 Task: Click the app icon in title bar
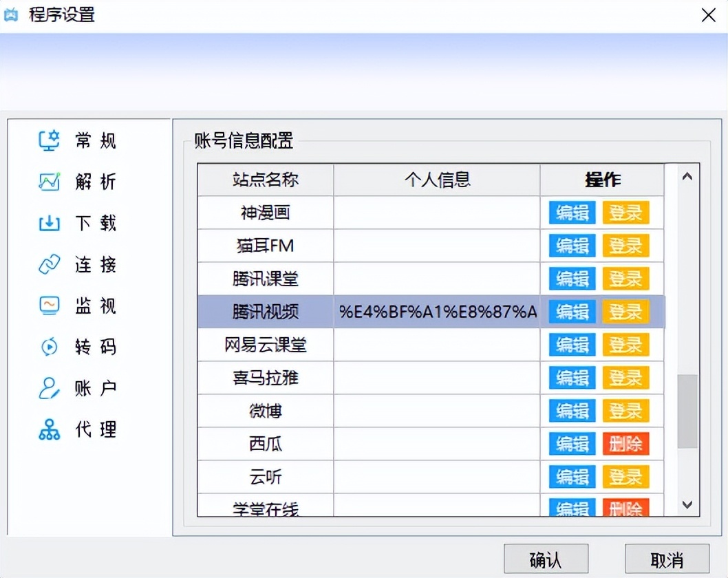[11, 15]
